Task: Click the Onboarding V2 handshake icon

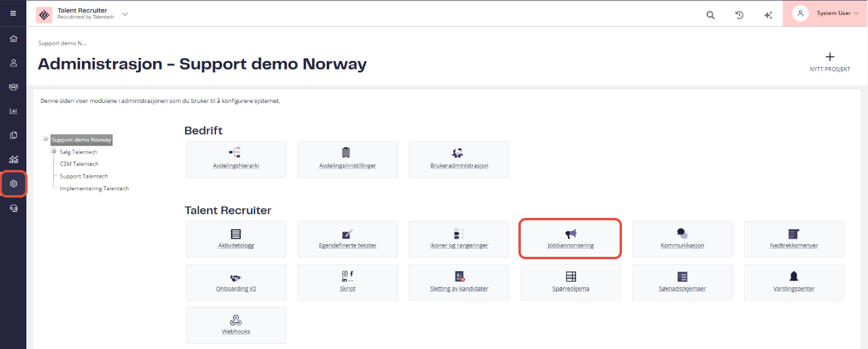Action: [x=236, y=278]
